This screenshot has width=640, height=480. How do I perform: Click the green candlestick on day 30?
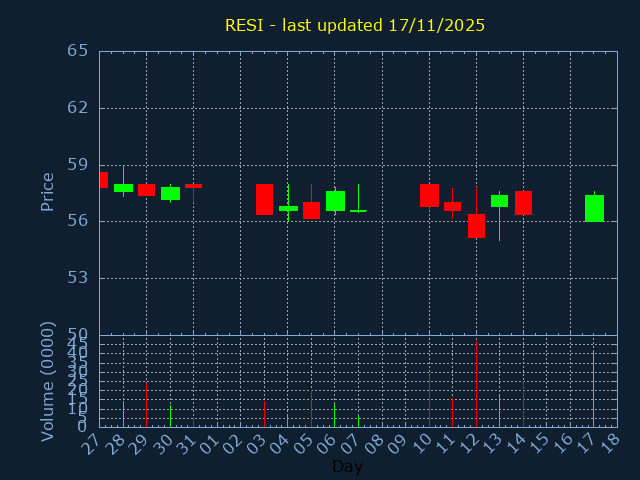tap(170, 193)
